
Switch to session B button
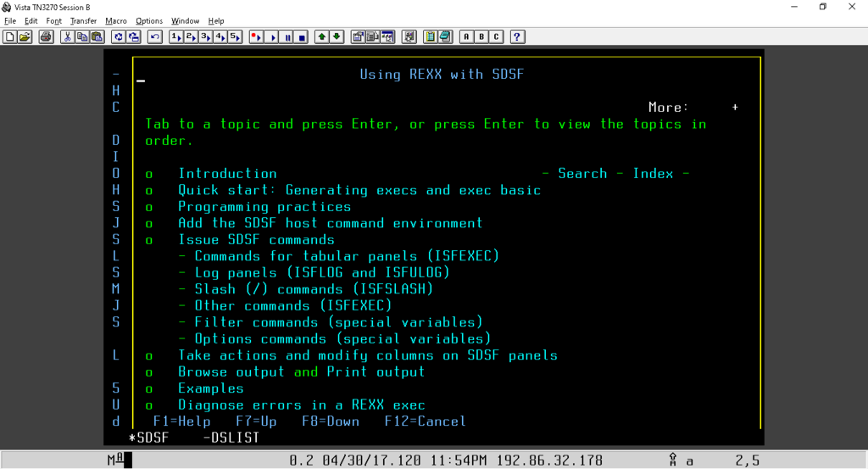pos(481,37)
